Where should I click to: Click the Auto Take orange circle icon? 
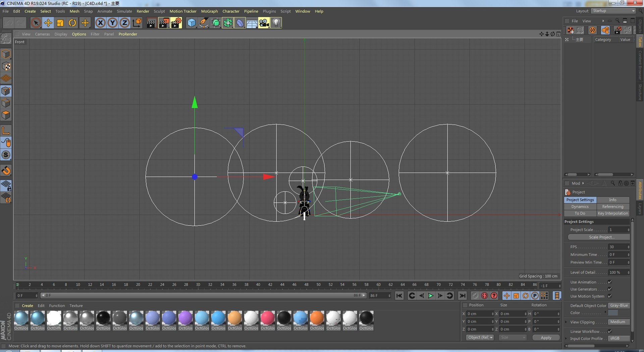pos(593,30)
